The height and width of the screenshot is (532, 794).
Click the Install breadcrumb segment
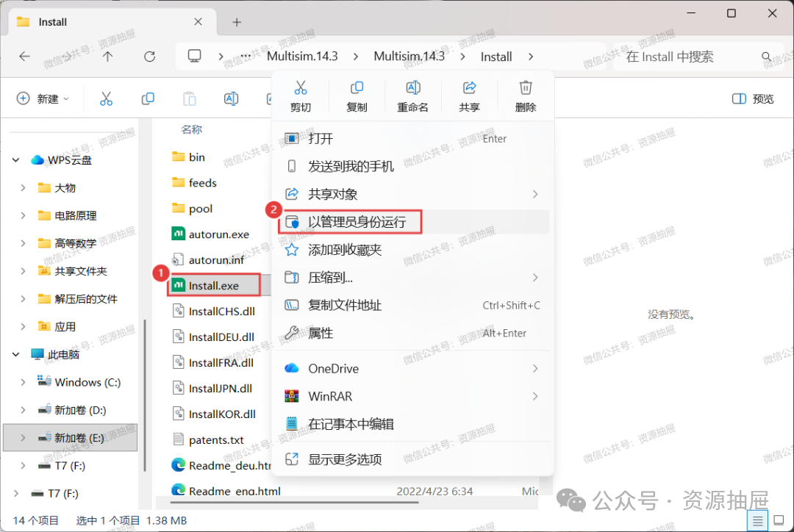(x=496, y=57)
